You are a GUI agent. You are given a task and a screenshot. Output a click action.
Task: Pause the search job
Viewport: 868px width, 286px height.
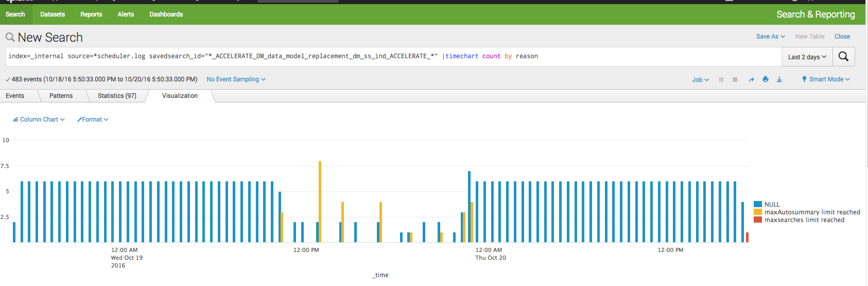[x=721, y=79]
